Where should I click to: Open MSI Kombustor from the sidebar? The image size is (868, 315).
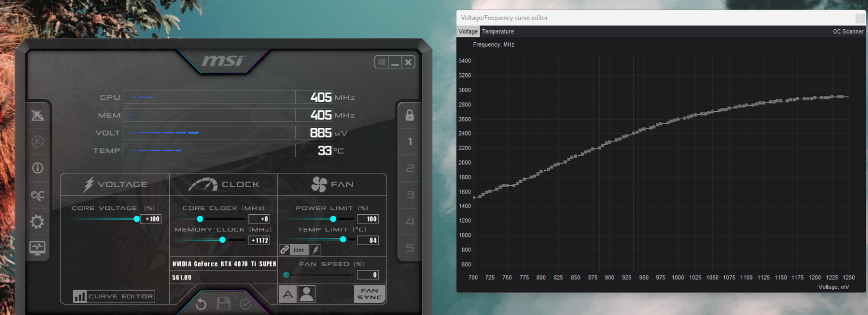tap(37, 115)
